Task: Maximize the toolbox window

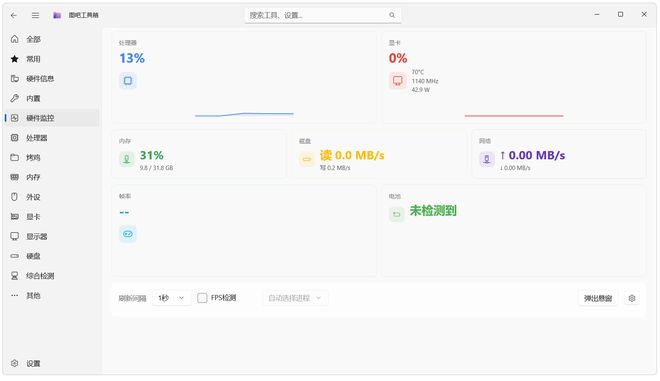Action: pyautogui.click(x=620, y=14)
